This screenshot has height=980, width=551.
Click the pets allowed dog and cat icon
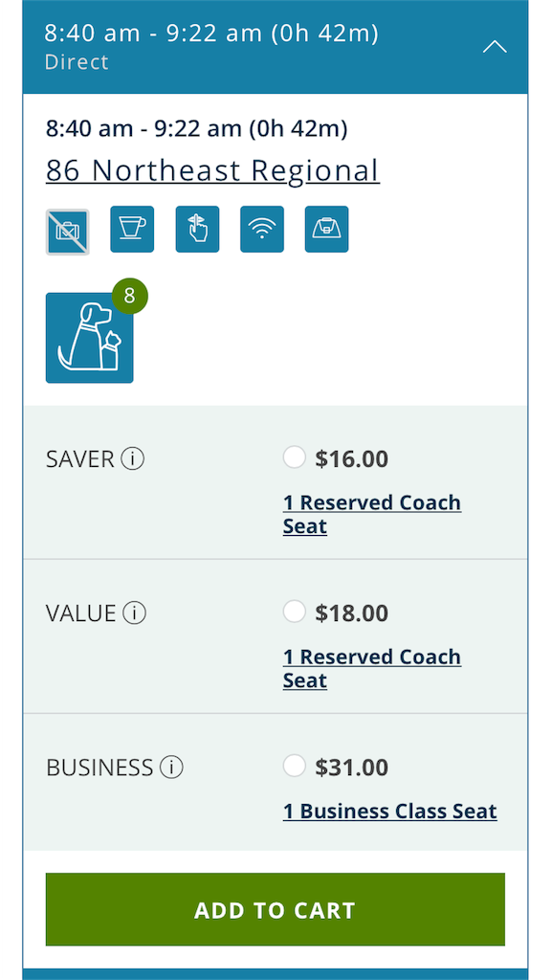coord(89,338)
